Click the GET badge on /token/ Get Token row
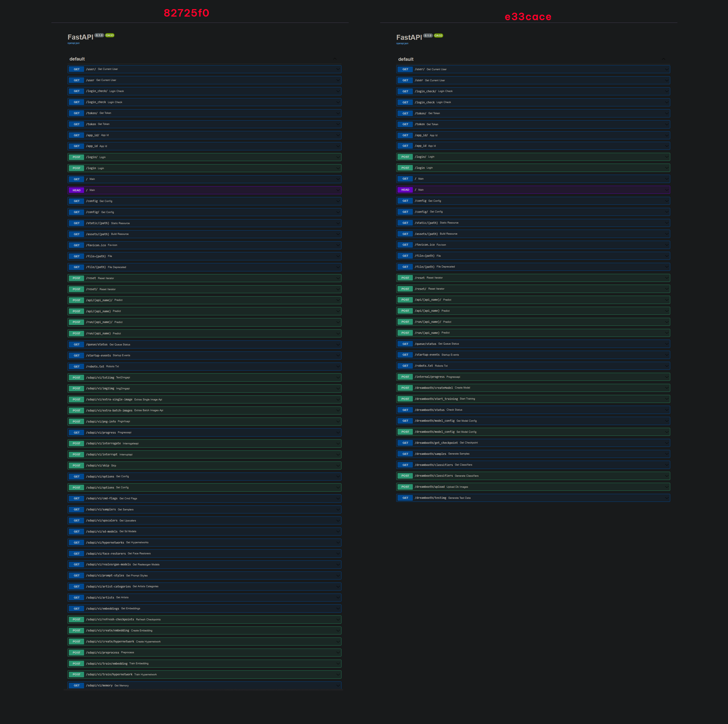Viewport: 728px width, 724px height. click(76, 113)
